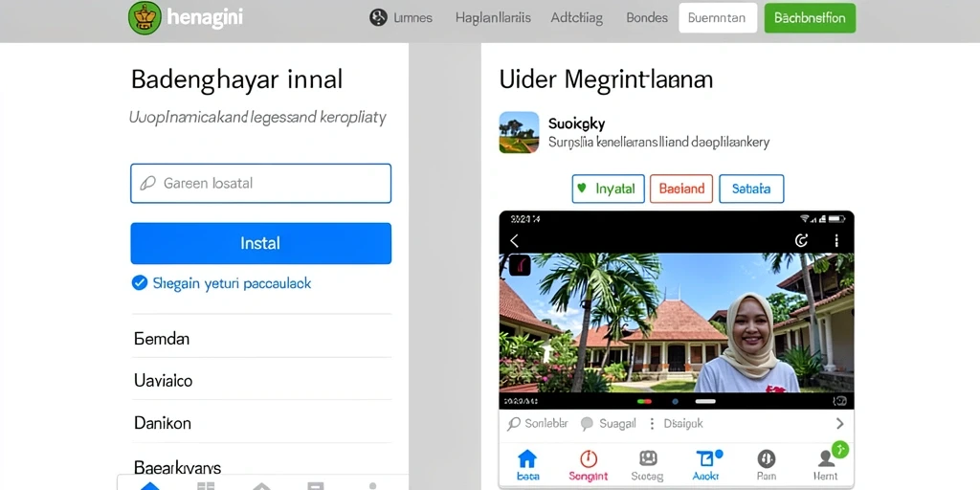Switch to the Bata home tab
Screen dimensions: 980x490
click(527, 466)
